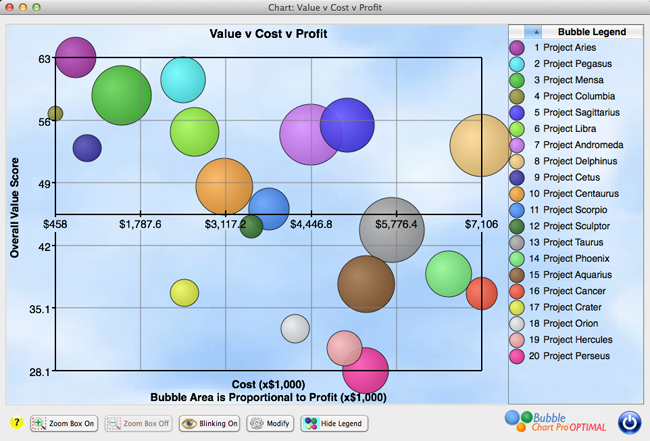Click the Project Pegasus cyan legend swatch

click(x=517, y=63)
